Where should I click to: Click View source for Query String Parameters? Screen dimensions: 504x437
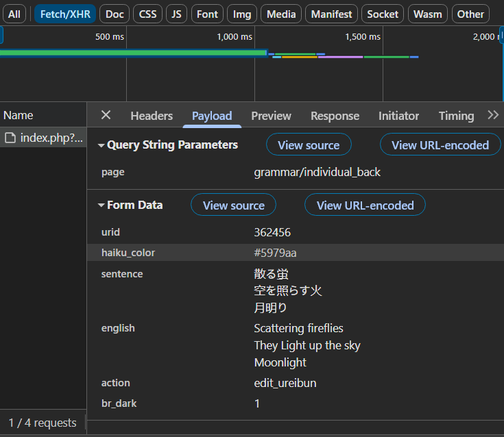(309, 145)
